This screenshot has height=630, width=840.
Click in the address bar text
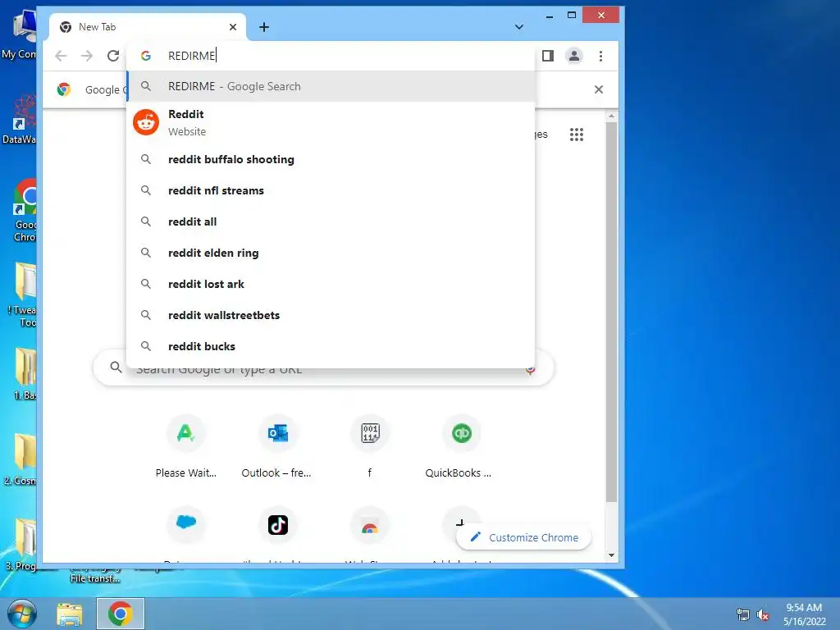[x=191, y=56]
